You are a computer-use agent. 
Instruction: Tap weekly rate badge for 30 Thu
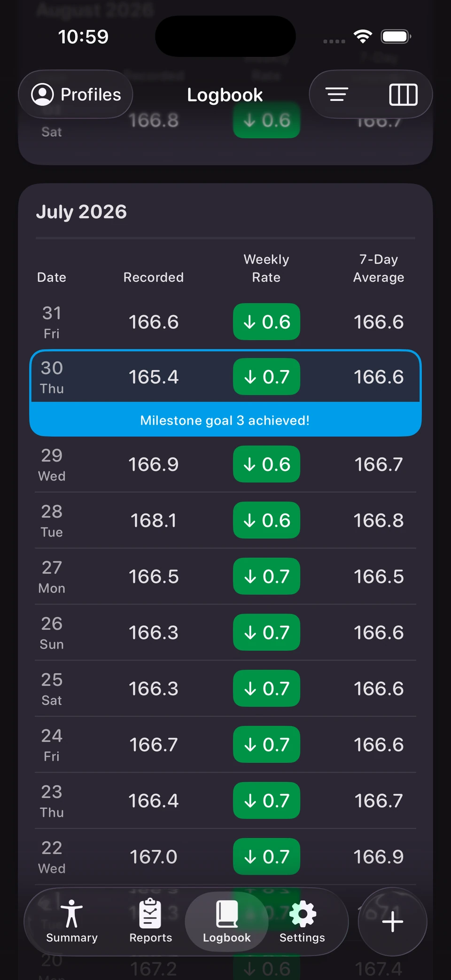click(266, 377)
